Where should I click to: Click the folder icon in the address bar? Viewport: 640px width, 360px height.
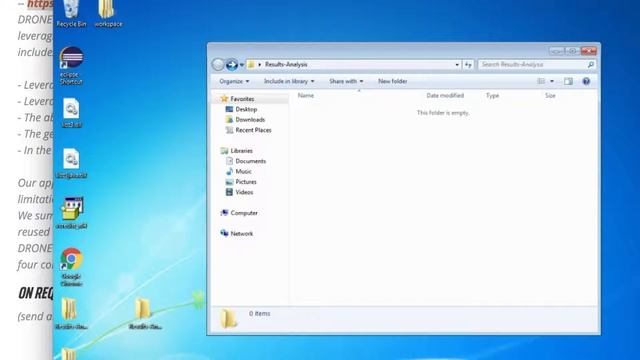click(251, 64)
